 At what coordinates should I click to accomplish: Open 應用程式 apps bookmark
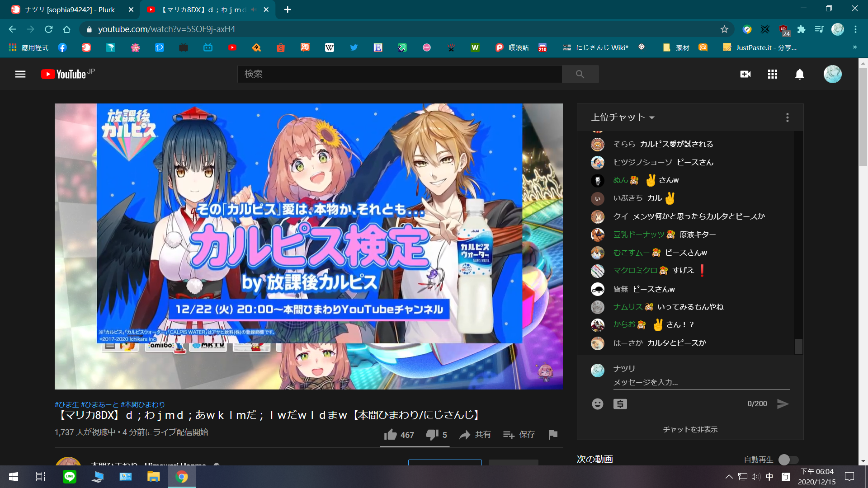29,47
